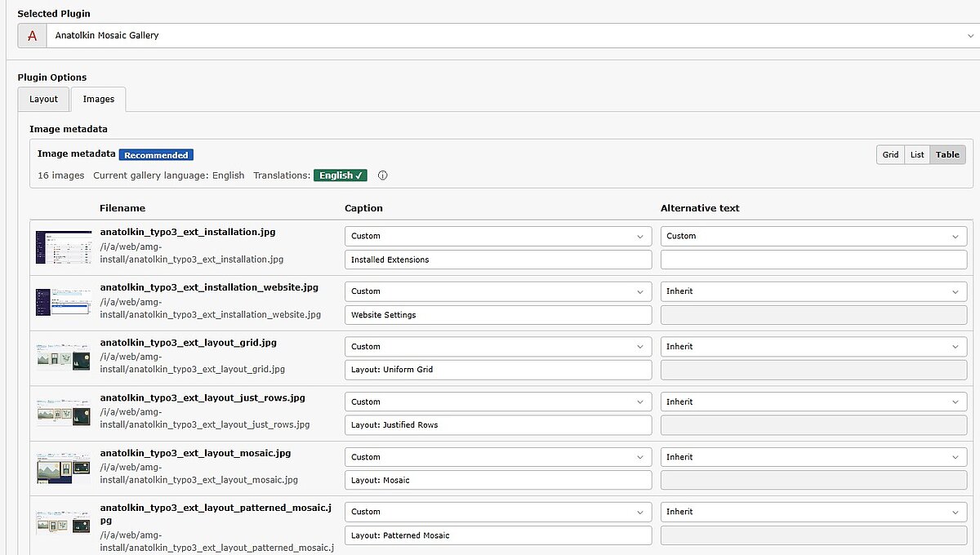The width and height of the screenshot is (980, 555).
Task: Open alternative text dropdown for ext_installation.jpg
Action: pyautogui.click(x=813, y=236)
